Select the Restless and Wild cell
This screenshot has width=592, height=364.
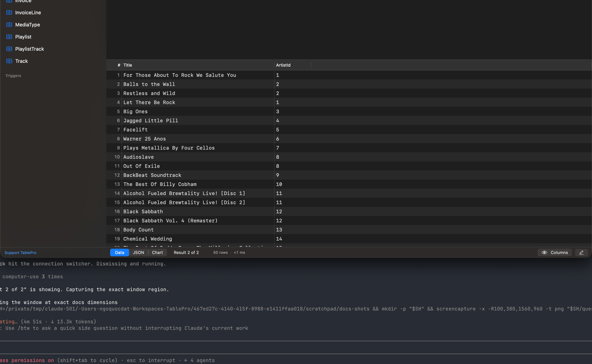198,93
